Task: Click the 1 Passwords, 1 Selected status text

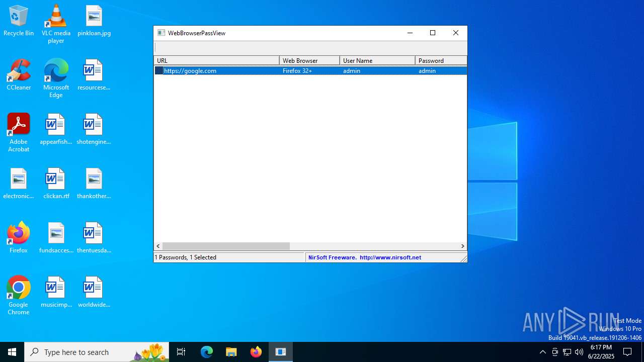Action: pos(186,257)
